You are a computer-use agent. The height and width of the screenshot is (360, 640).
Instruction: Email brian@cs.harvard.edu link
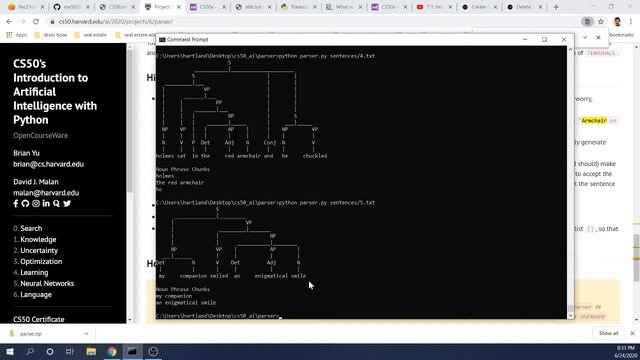click(48, 164)
